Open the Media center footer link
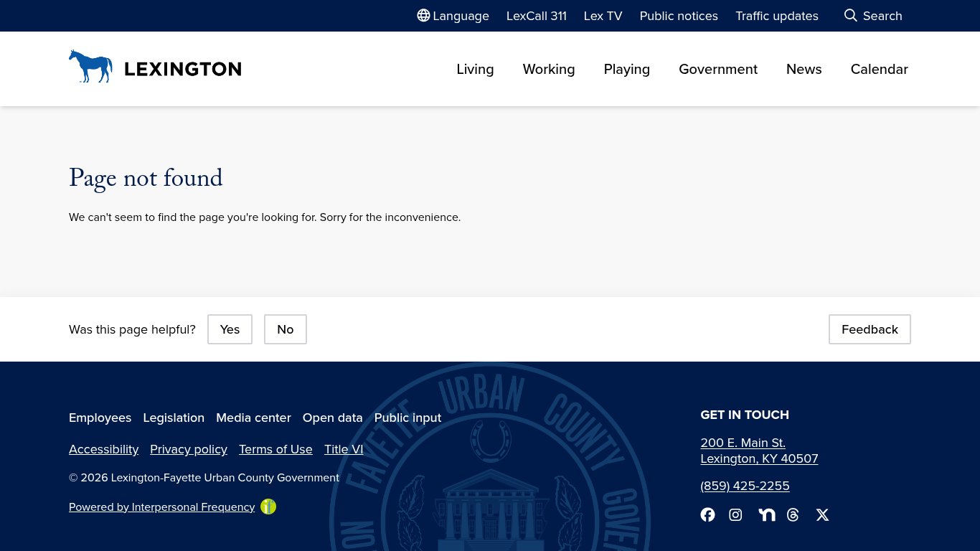 tap(253, 418)
